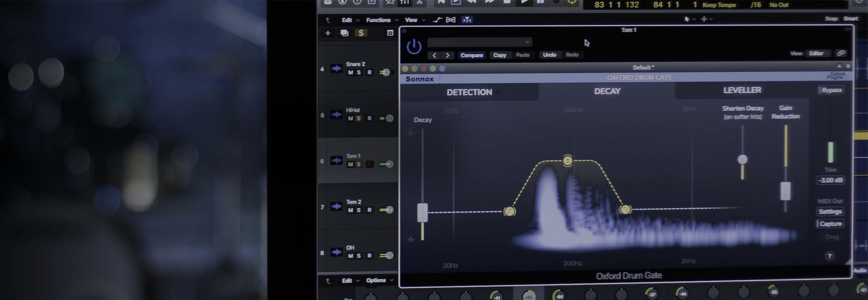This screenshot has height=300, width=868.
Task: Click the Compare button
Action: pos(472,55)
